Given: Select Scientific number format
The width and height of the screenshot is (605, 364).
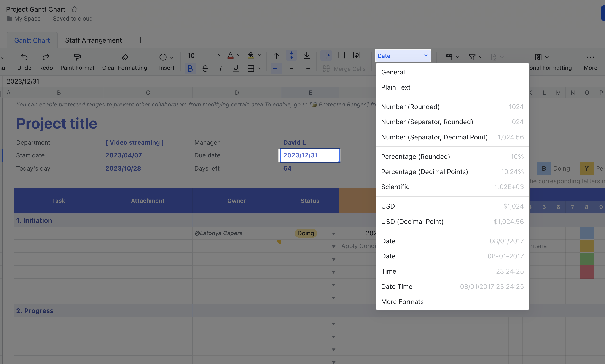Looking at the screenshot, I should click(x=452, y=187).
